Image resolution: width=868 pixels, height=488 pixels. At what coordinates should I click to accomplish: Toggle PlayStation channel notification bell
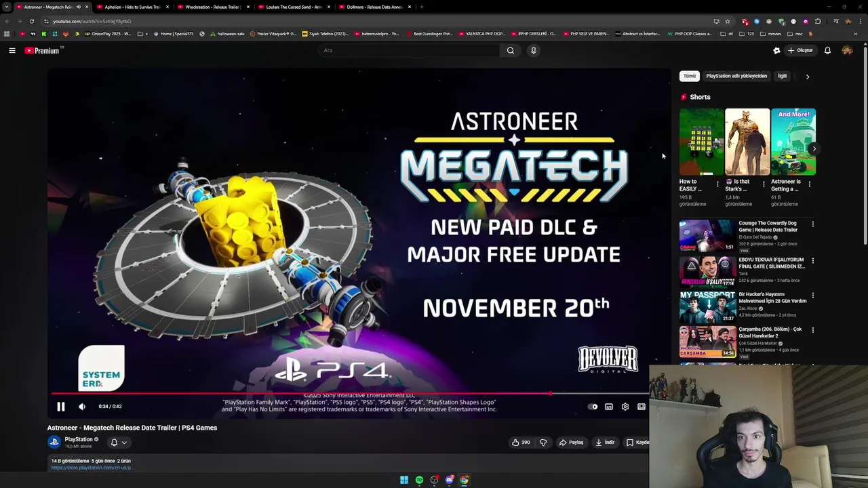[114, 443]
